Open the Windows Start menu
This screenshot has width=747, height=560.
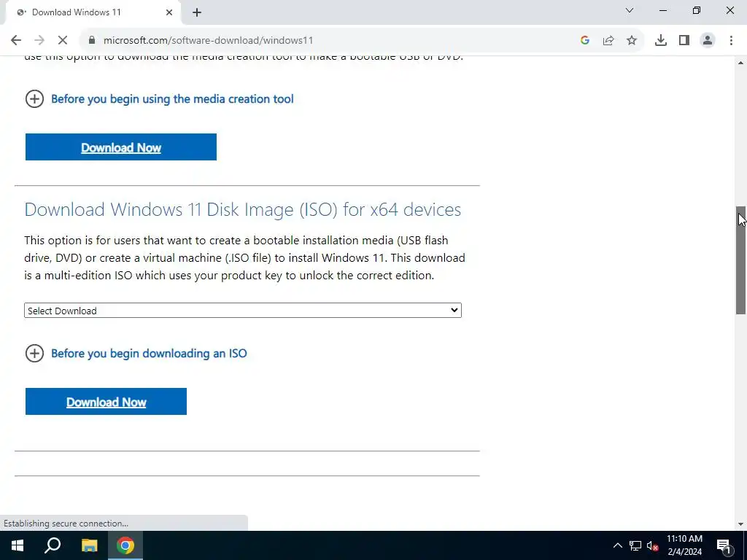[x=18, y=545]
